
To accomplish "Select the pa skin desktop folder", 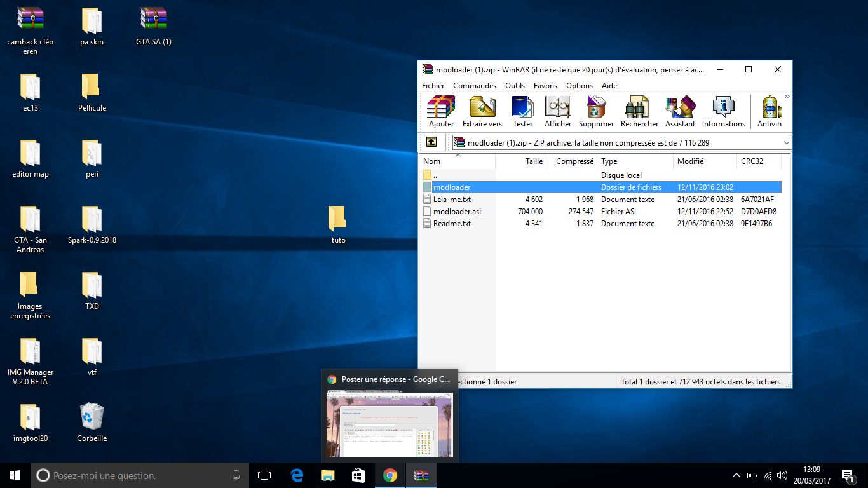I will click(x=92, y=27).
